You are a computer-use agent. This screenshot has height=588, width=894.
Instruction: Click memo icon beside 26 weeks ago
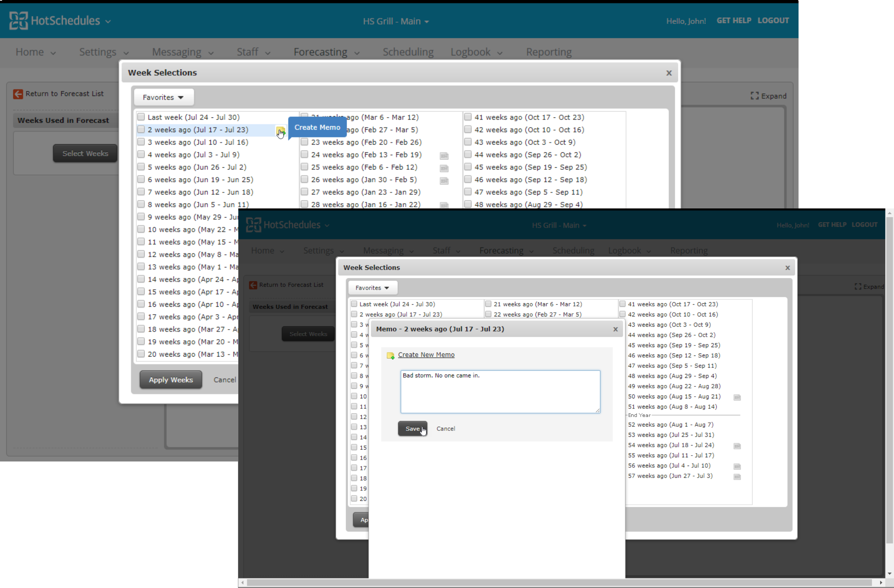(x=444, y=181)
